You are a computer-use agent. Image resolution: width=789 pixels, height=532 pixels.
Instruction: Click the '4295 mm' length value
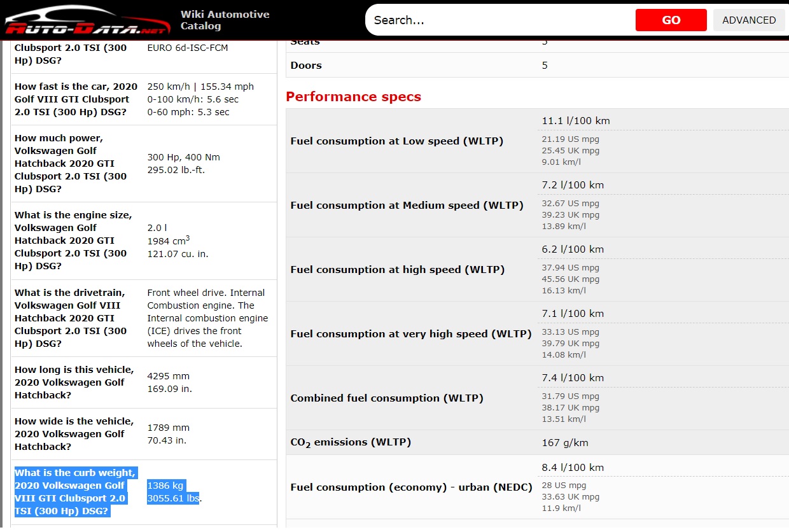click(x=169, y=376)
